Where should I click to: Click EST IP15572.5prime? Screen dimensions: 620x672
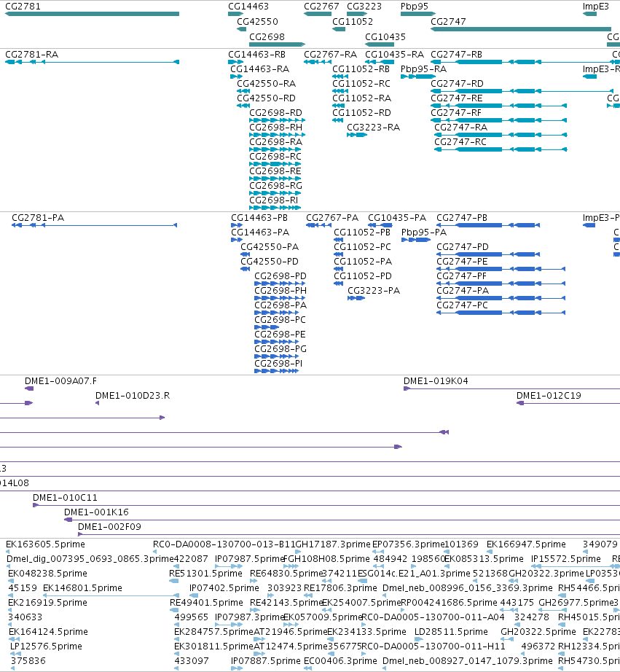(566, 559)
